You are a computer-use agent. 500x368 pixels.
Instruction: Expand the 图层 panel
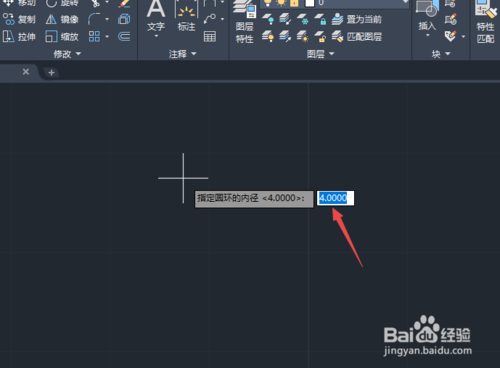(320, 54)
